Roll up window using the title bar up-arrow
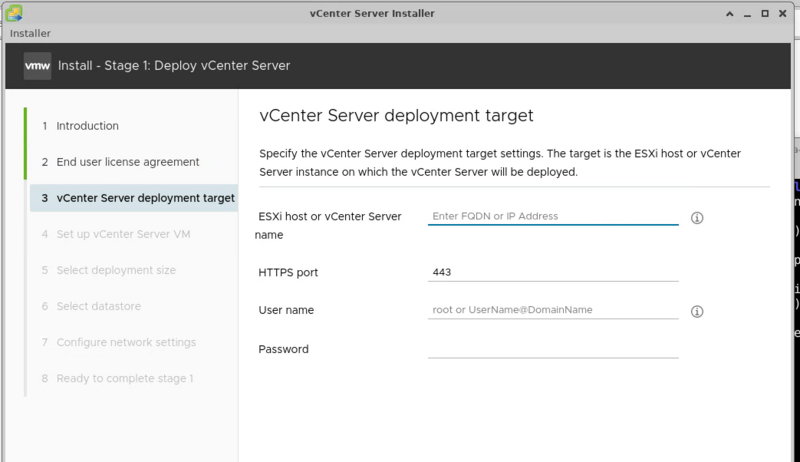The height and width of the screenshot is (462, 800). pyautogui.click(x=730, y=14)
